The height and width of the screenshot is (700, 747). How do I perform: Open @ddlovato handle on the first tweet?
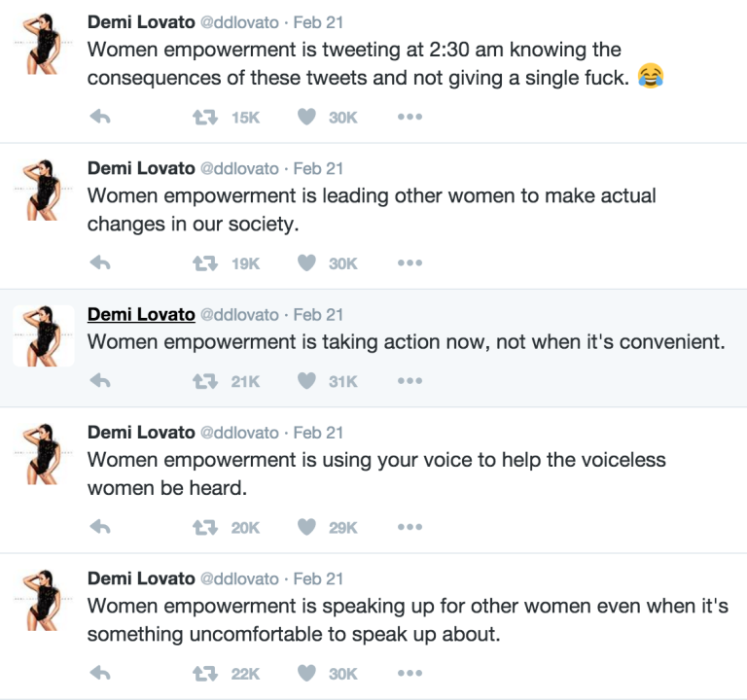(x=243, y=21)
